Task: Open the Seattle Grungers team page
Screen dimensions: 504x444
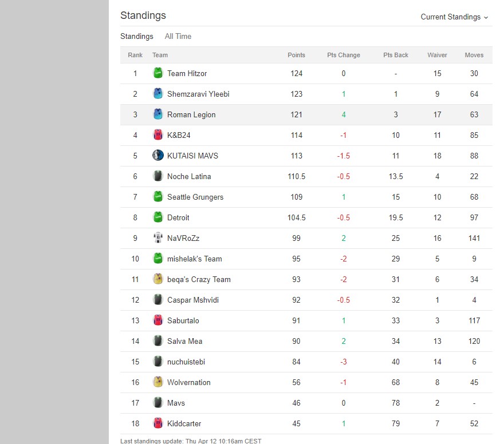Action: click(x=195, y=197)
